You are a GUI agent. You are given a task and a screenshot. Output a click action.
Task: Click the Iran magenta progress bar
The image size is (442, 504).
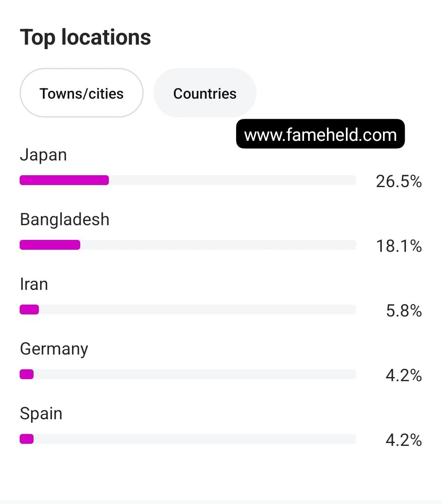[x=29, y=310]
